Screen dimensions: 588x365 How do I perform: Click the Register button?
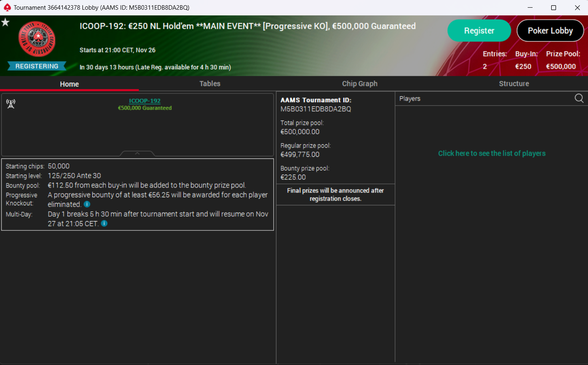[479, 31]
